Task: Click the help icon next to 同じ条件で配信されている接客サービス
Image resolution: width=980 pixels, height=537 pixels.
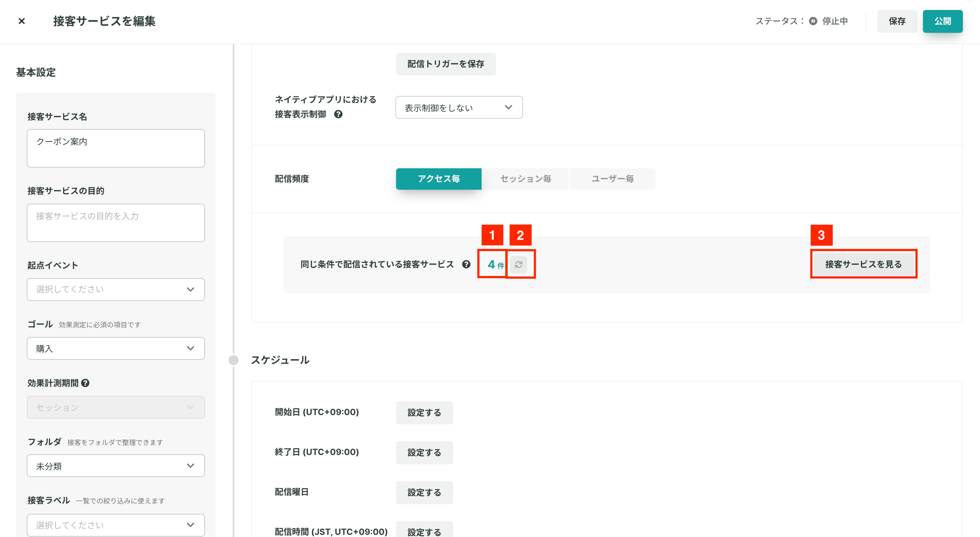Action: (x=466, y=264)
